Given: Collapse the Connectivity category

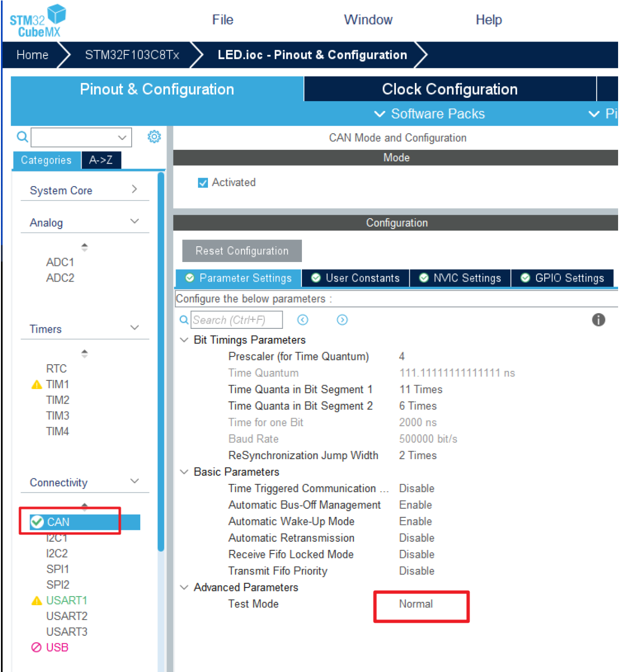Looking at the screenshot, I should [134, 481].
